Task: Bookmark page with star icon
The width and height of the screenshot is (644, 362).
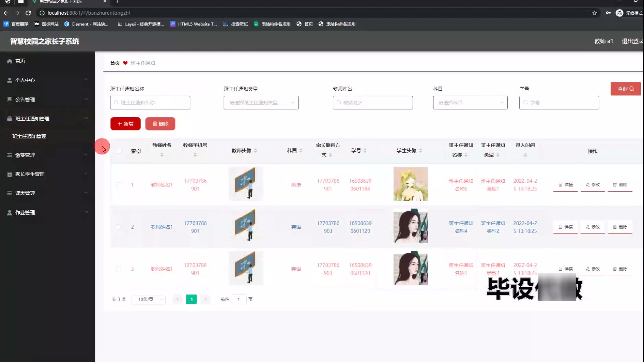Action: click(594, 13)
